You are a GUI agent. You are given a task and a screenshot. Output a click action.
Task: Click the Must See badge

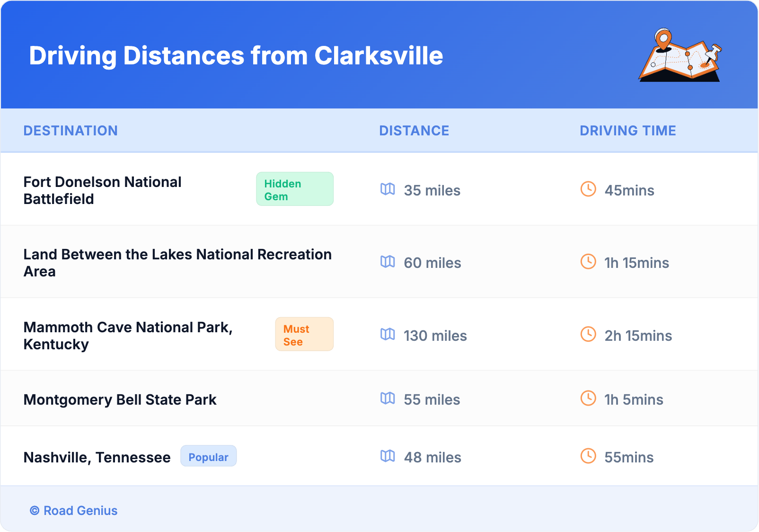(304, 335)
